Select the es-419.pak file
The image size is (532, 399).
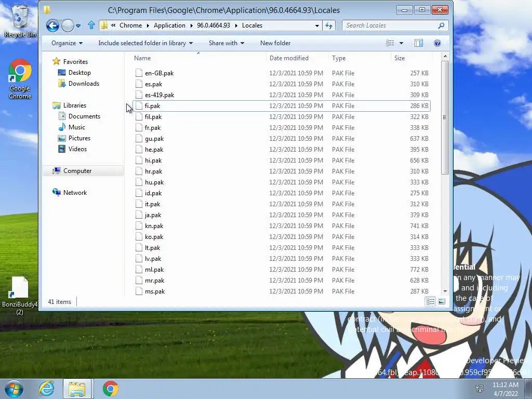click(282, 95)
